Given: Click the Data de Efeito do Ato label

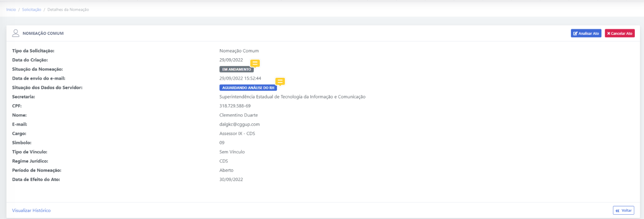Looking at the screenshot, I should point(36,179).
